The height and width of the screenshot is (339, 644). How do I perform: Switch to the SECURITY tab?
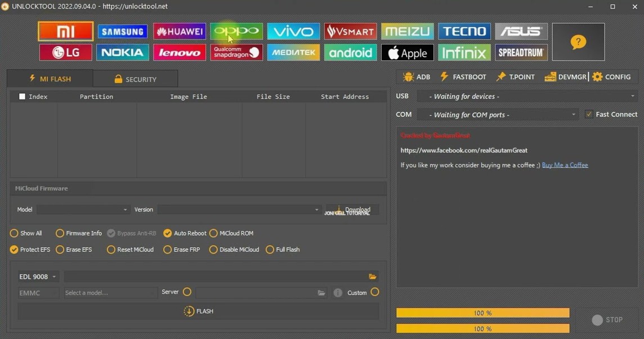click(x=136, y=79)
